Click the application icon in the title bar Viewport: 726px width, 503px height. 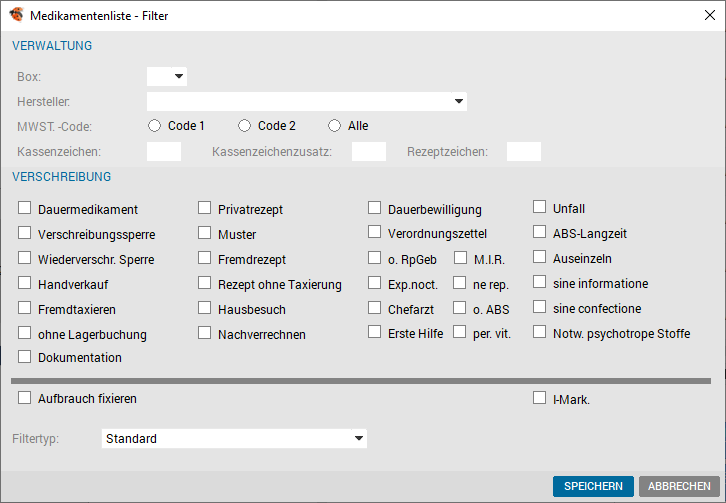tap(16, 15)
